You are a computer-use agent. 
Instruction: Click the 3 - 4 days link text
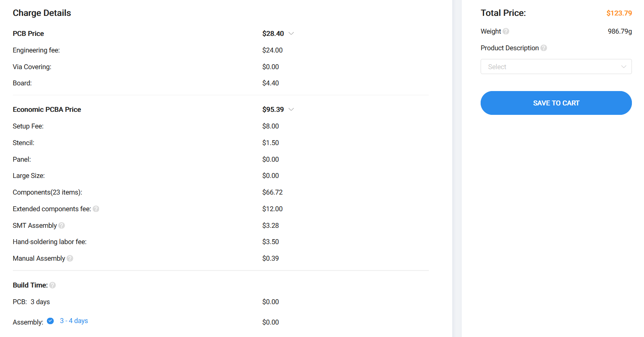point(74,321)
